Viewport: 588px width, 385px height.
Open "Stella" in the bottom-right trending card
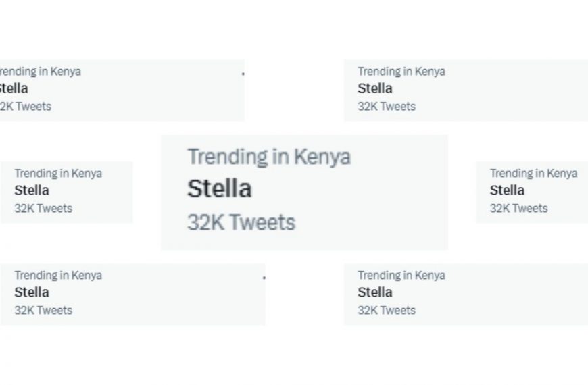click(374, 292)
